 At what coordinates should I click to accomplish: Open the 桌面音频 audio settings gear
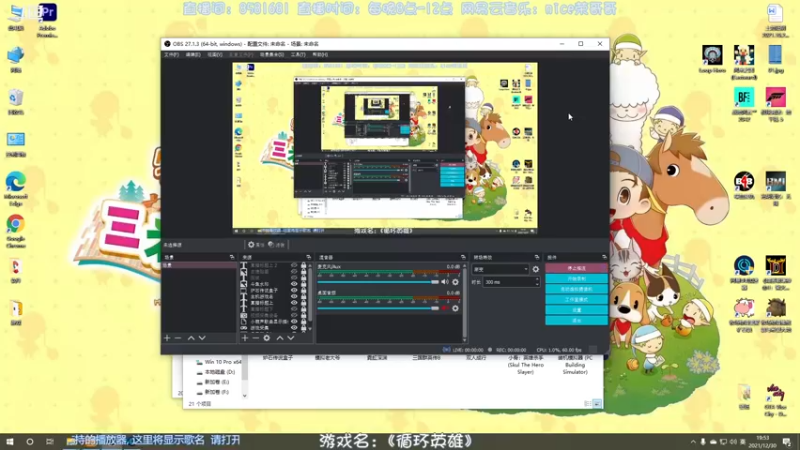[455, 308]
